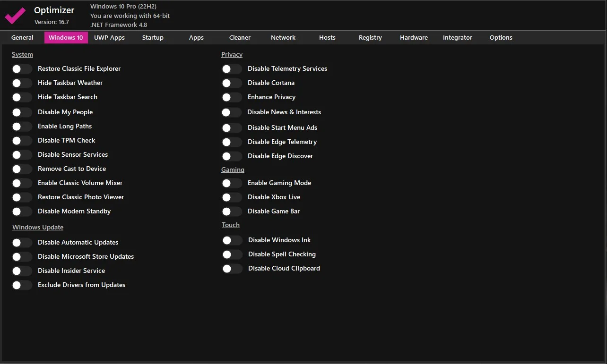
Task: Toggle Disable My People switch
Action: point(22,112)
